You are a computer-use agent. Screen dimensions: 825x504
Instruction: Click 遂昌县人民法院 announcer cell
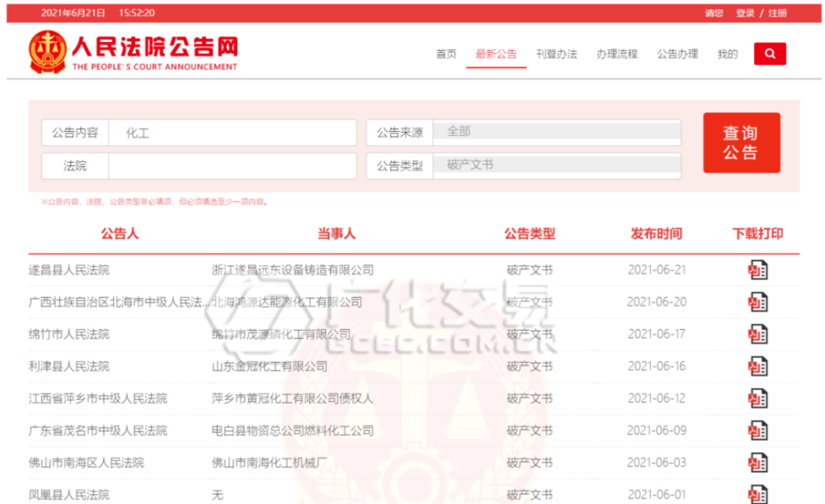point(69,270)
